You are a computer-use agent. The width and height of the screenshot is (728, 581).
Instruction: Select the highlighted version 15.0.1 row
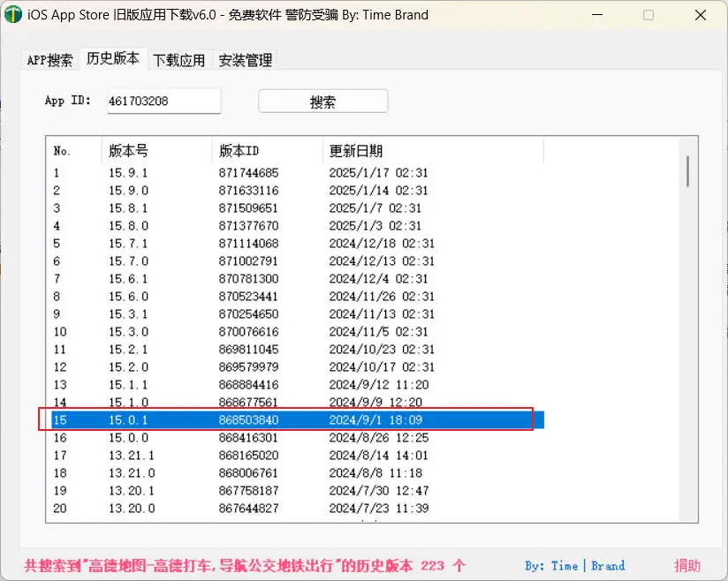(x=265, y=419)
